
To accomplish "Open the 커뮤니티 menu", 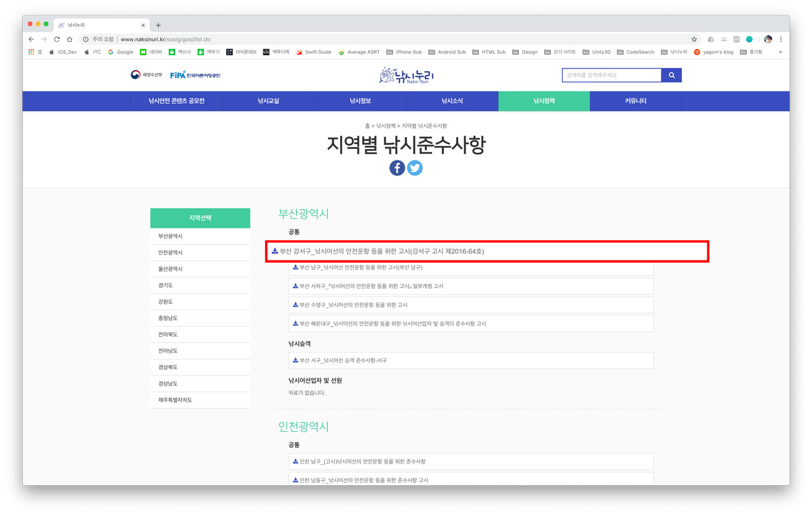I will pos(636,101).
